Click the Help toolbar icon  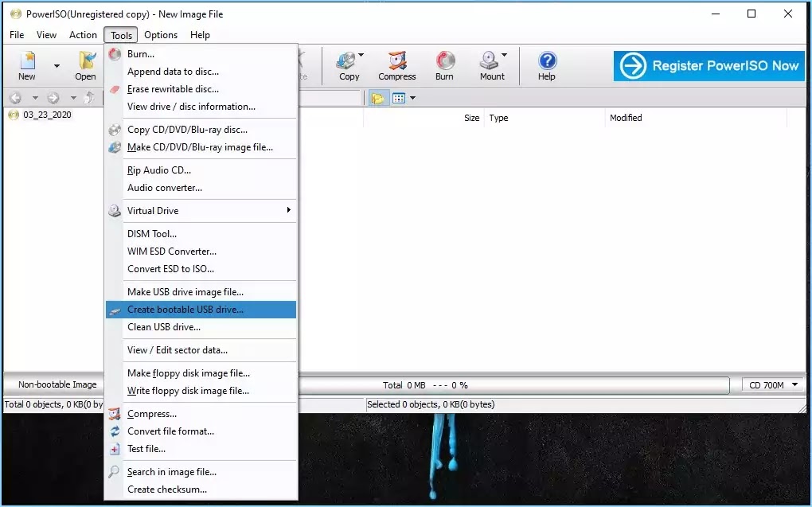click(x=547, y=66)
